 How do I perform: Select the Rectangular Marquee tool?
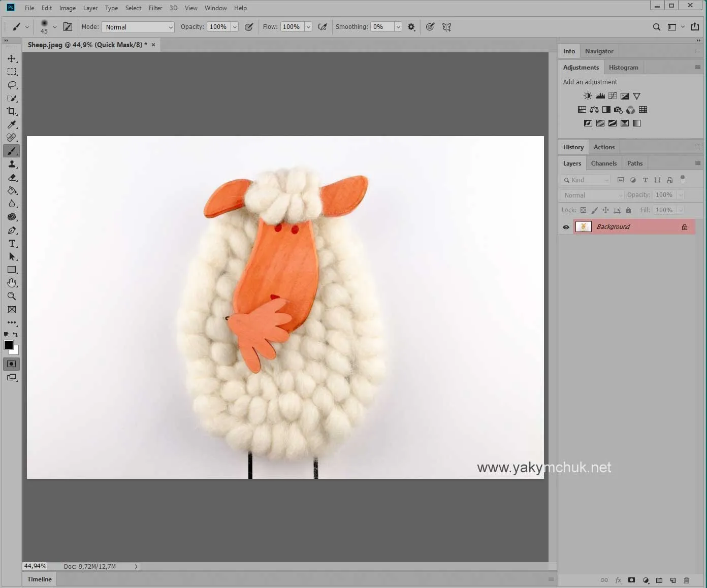(x=12, y=72)
